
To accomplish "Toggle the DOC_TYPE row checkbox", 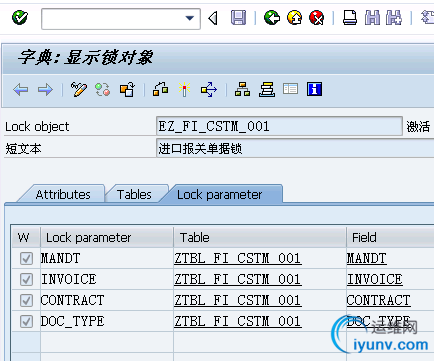I will (26, 322).
